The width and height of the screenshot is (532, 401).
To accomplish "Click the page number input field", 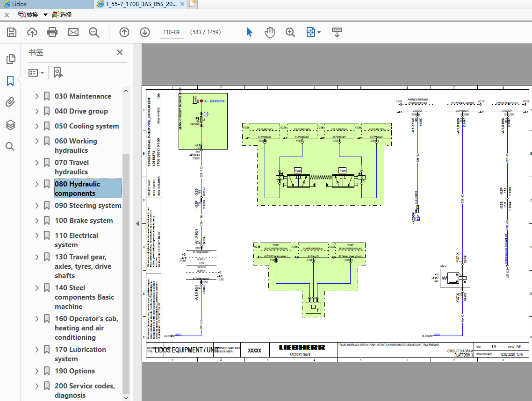I will [x=171, y=32].
